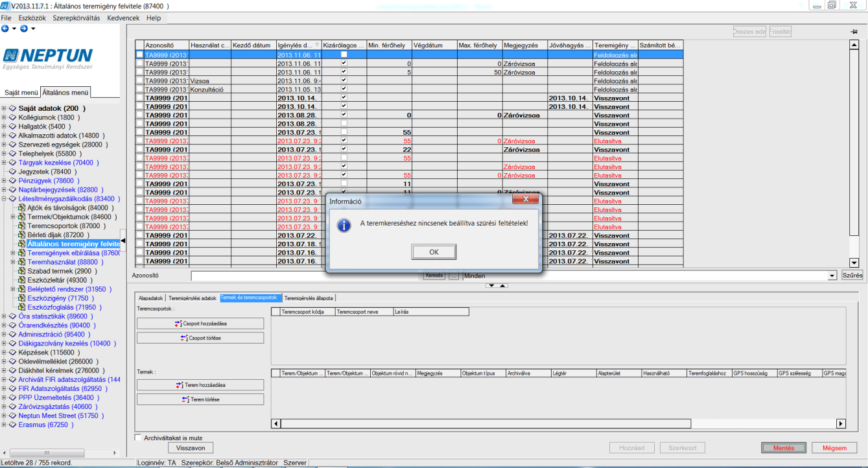The height and width of the screenshot is (468, 868).
Task: Switch to the Teremigénylés állapota tab
Action: coord(309,298)
